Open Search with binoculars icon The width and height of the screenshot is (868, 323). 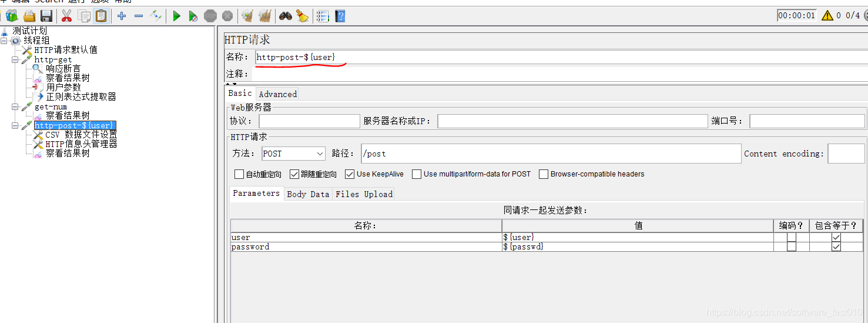tap(286, 16)
